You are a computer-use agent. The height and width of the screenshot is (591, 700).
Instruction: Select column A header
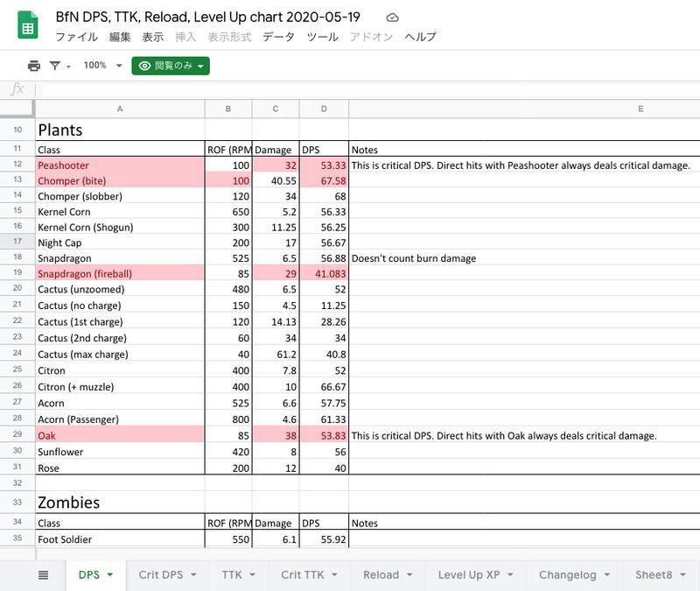pyautogui.click(x=119, y=109)
